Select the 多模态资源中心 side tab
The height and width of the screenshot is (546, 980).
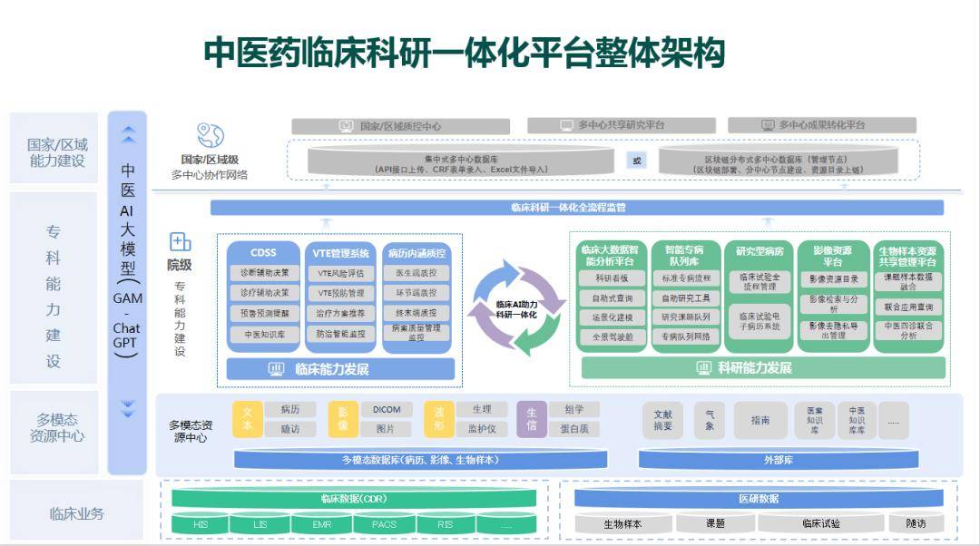(57, 427)
